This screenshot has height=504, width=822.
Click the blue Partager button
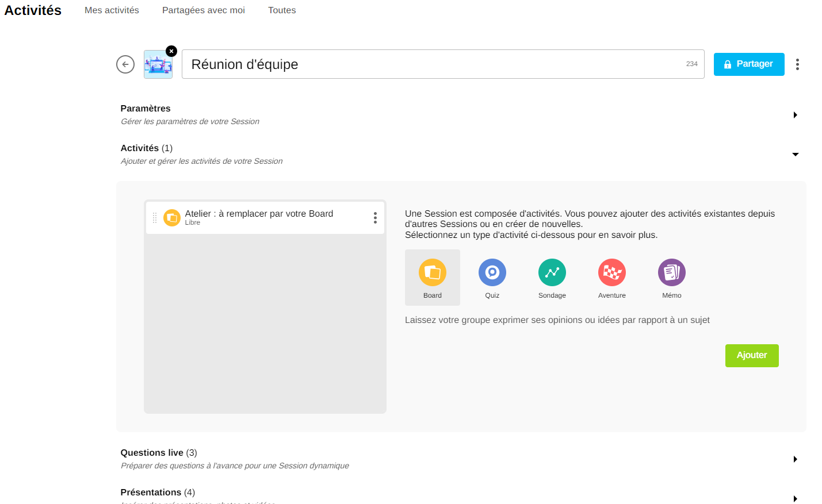pos(748,64)
